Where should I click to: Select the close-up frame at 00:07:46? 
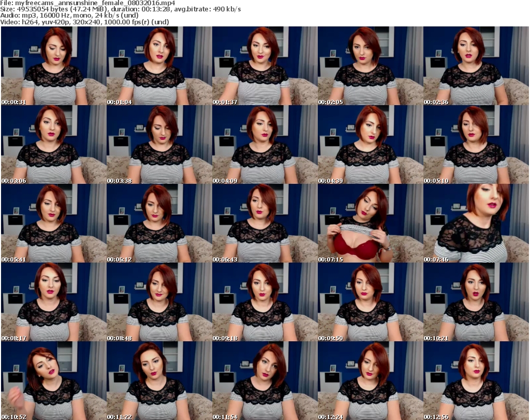(x=476, y=223)
